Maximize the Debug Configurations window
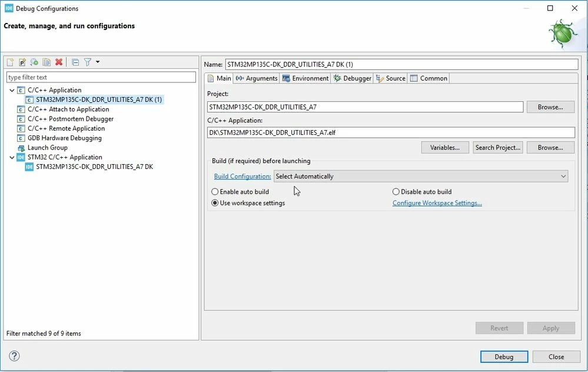 click(550, 8)
